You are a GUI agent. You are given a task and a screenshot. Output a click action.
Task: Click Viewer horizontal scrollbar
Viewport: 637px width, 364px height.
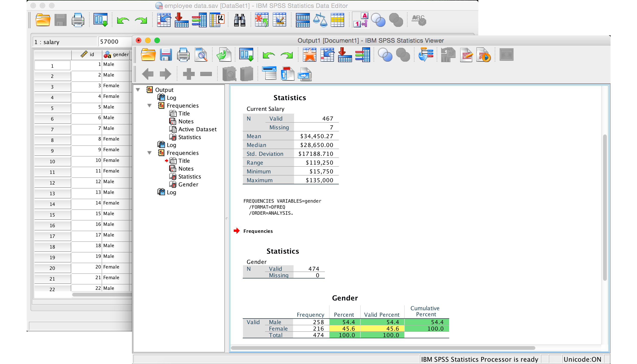click(383, 348)
